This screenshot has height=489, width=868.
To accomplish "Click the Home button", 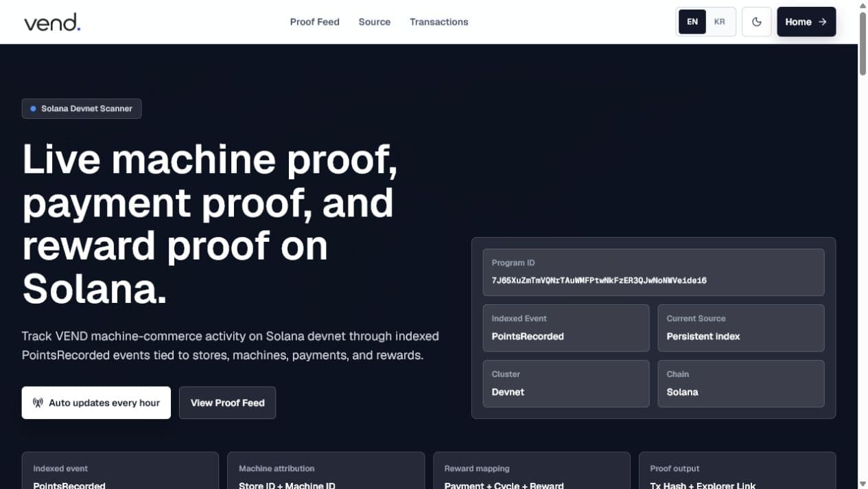I will pos(806,22).
